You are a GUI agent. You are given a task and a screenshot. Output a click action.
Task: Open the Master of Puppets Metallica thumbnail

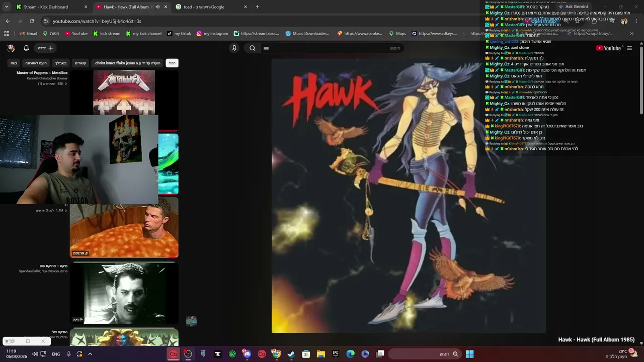(x=124, y=93)
